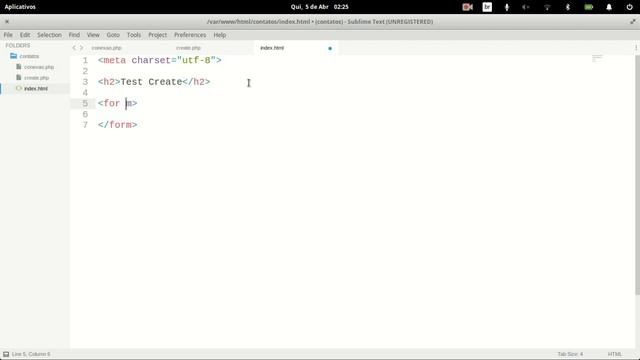Open the notifications bell
640x360 pixels.
point(609,7)
